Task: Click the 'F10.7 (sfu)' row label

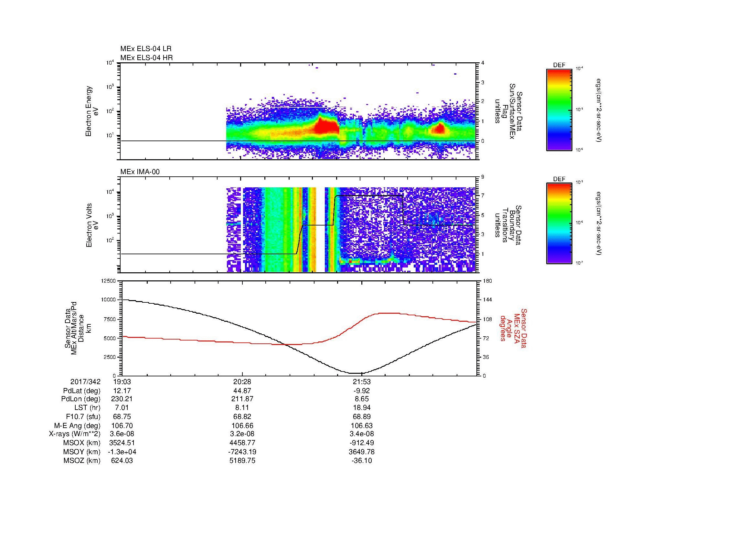Action: [x=83, y=416]
